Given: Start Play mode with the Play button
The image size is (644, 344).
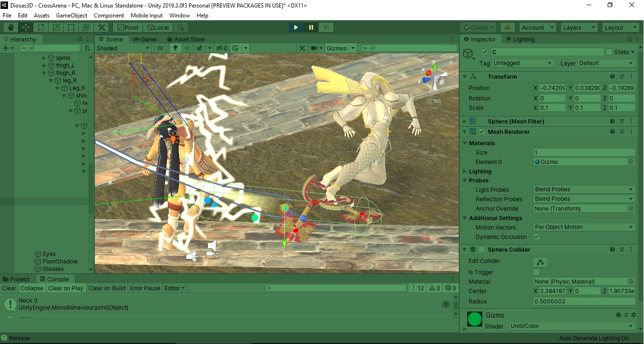Looking at the screenshot, I should click(x=296, y=27).
